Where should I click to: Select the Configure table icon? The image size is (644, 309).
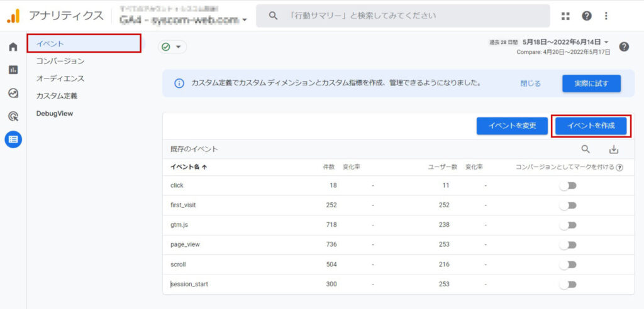coord(13,139)
